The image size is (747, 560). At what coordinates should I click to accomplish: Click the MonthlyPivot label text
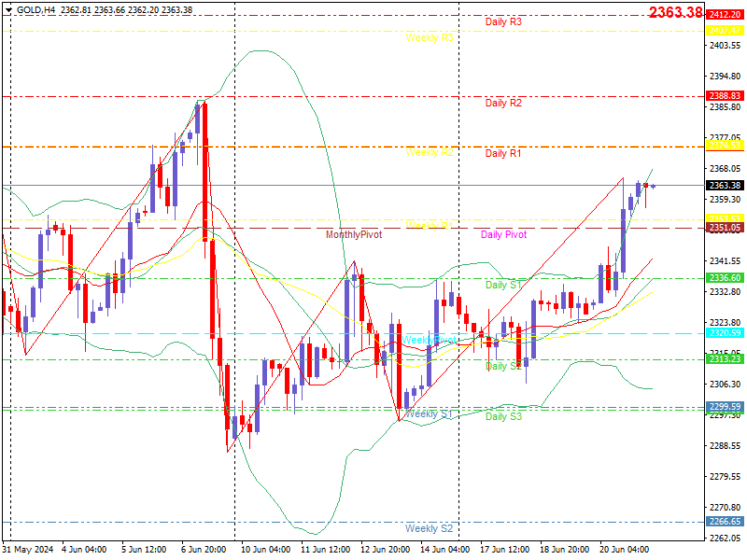point(354,234)
